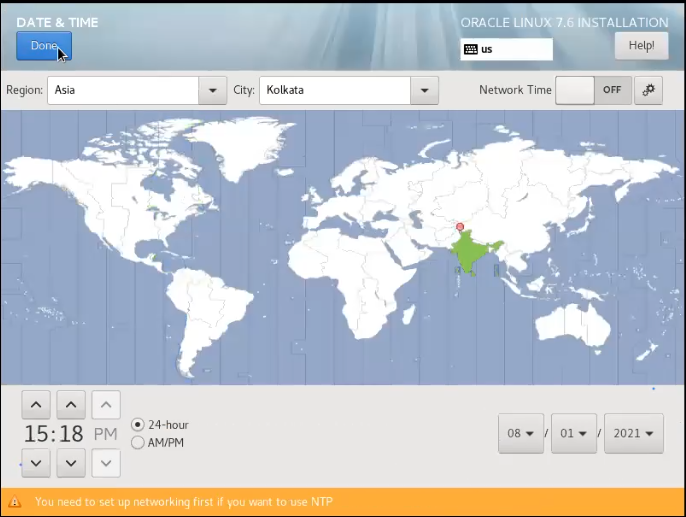Click the us keyboard layout indicator
Image resolution: width=686 pixels, height=517 pixels.
coord(506,49)
